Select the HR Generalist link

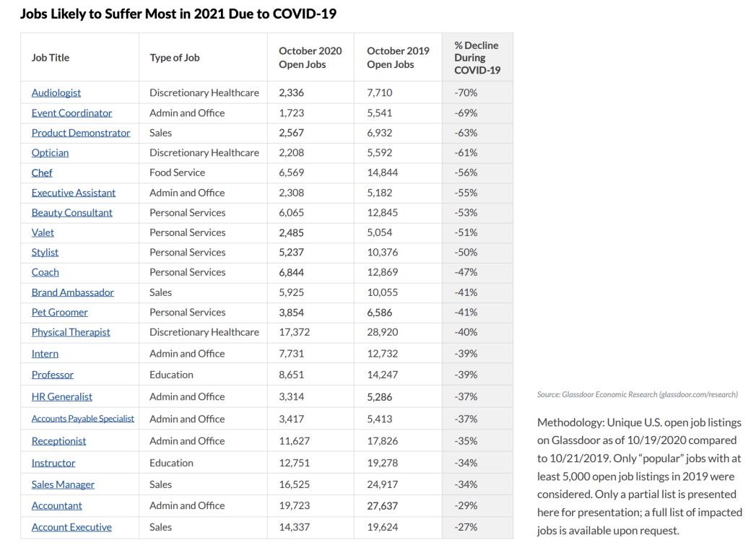tap(61, 396)
